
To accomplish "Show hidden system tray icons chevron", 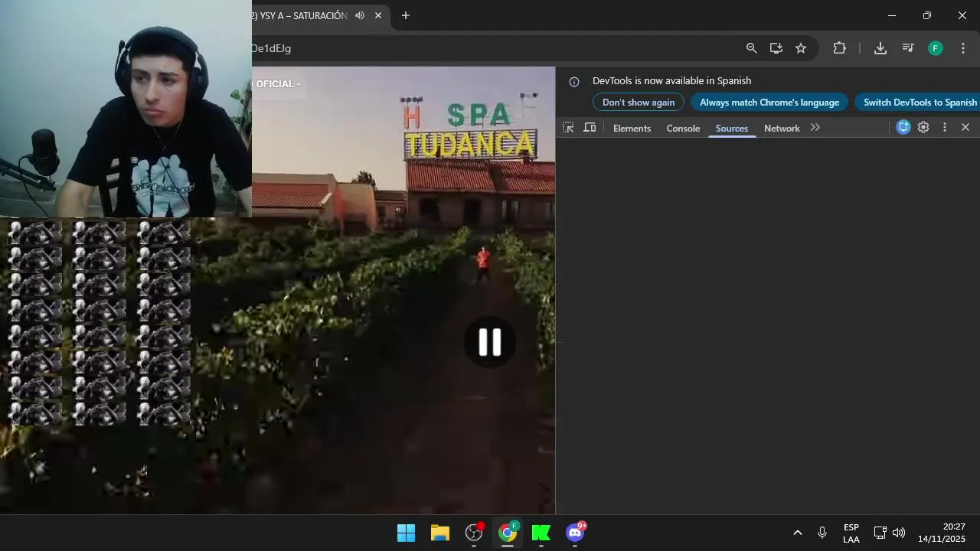I will point(797,533).
